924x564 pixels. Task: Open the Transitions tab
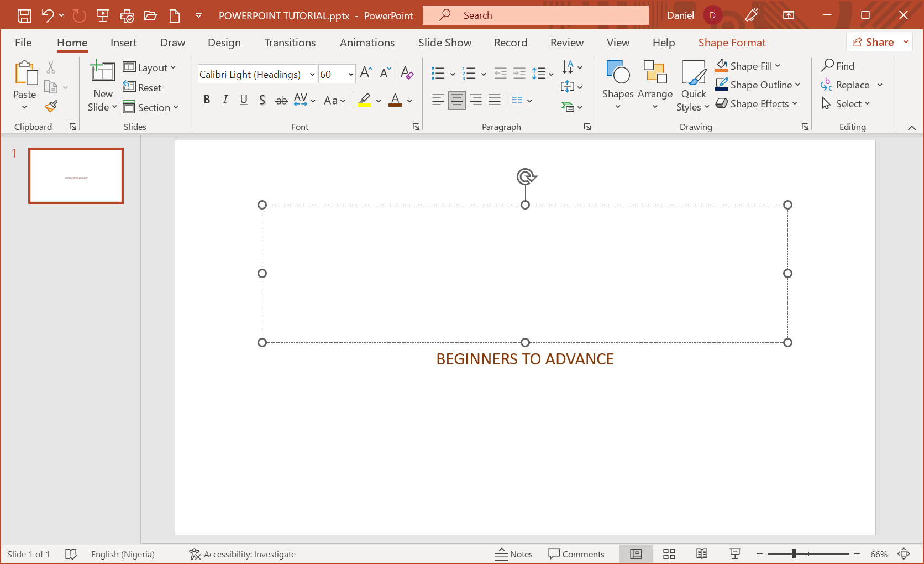290,43
